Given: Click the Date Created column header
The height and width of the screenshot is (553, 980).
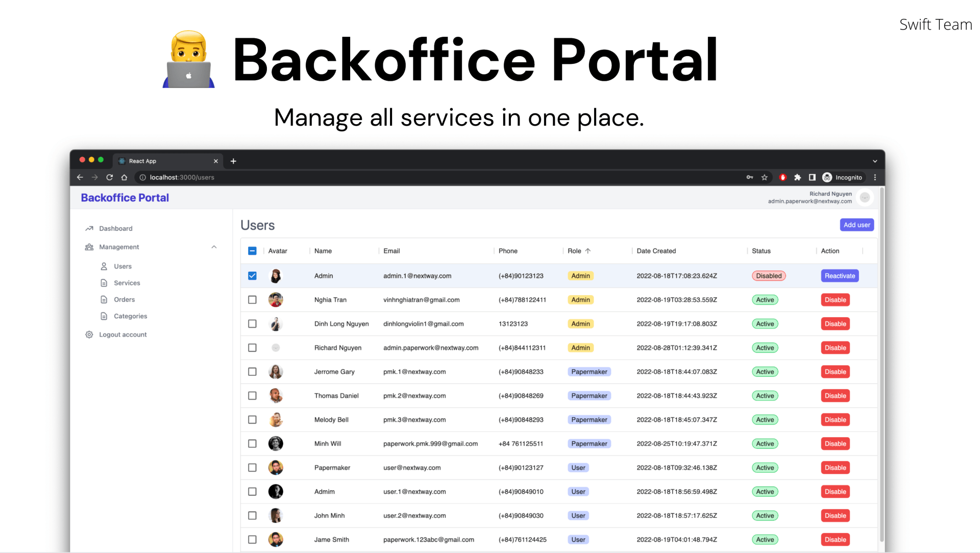Looking at the screenshot, I should click(656, 251).
